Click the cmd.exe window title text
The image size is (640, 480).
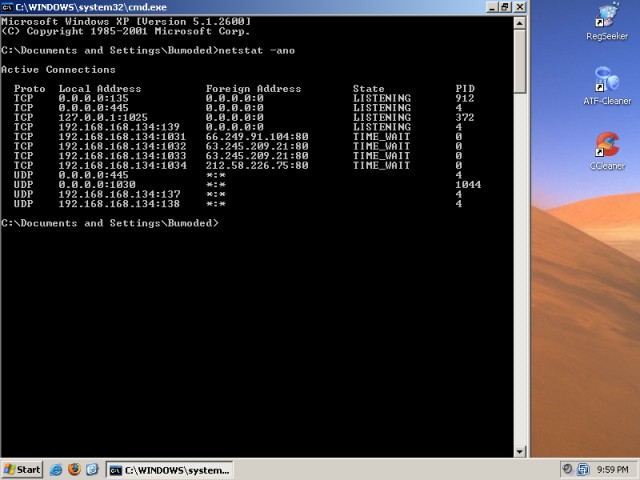click(91, 7)
